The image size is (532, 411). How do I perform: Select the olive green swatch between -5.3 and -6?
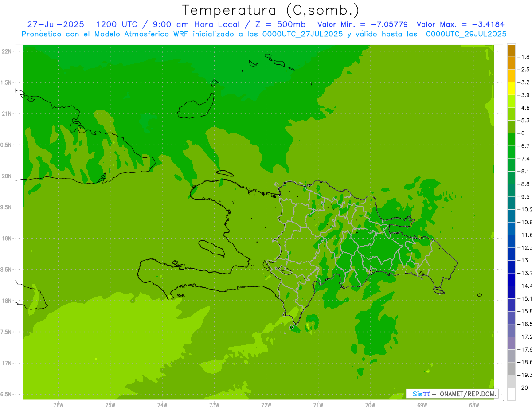511,127
